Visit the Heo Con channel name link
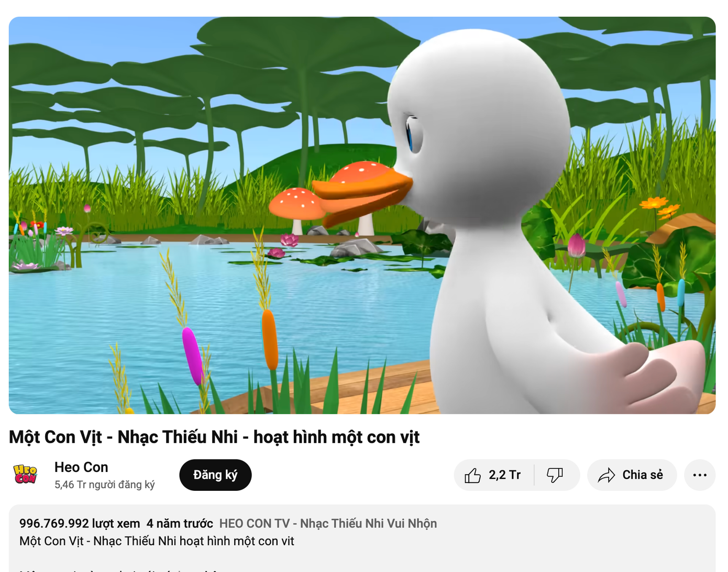 pyautogui.click(x=81, y=467)
